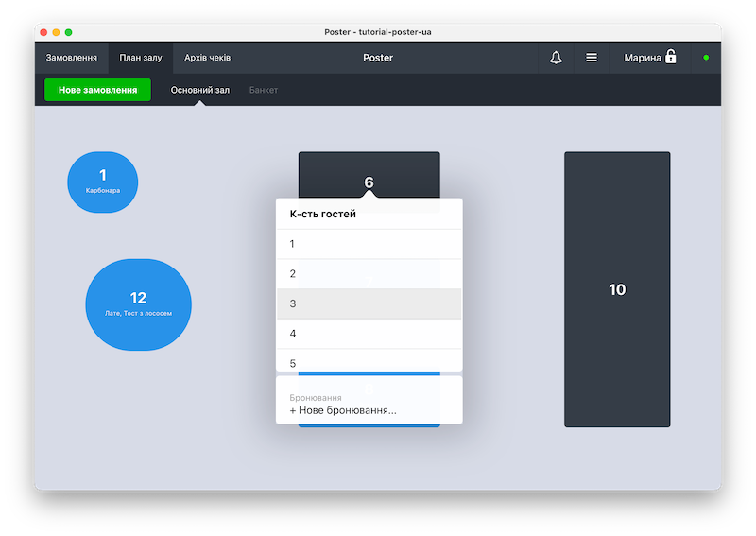
Task: Select table 6
Action: (x=369, y=175)
